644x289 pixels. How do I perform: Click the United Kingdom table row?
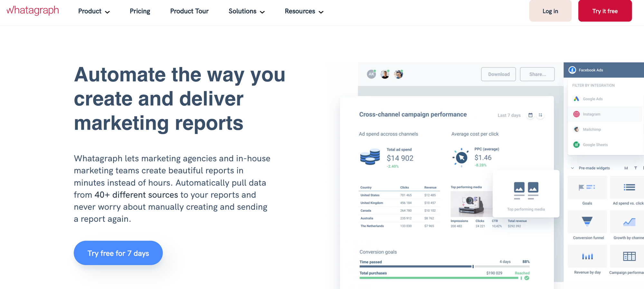[x=399, y=203]
